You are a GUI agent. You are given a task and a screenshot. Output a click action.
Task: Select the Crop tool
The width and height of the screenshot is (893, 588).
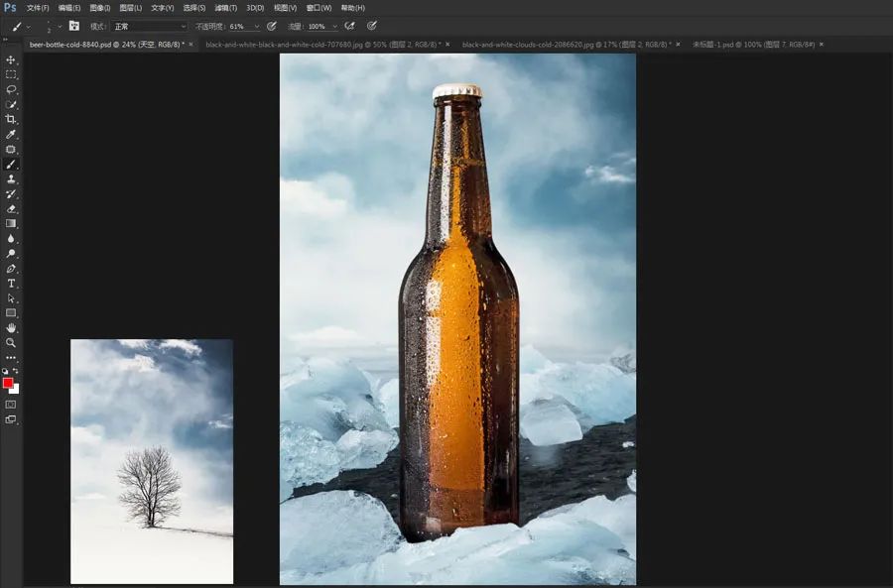11,119
